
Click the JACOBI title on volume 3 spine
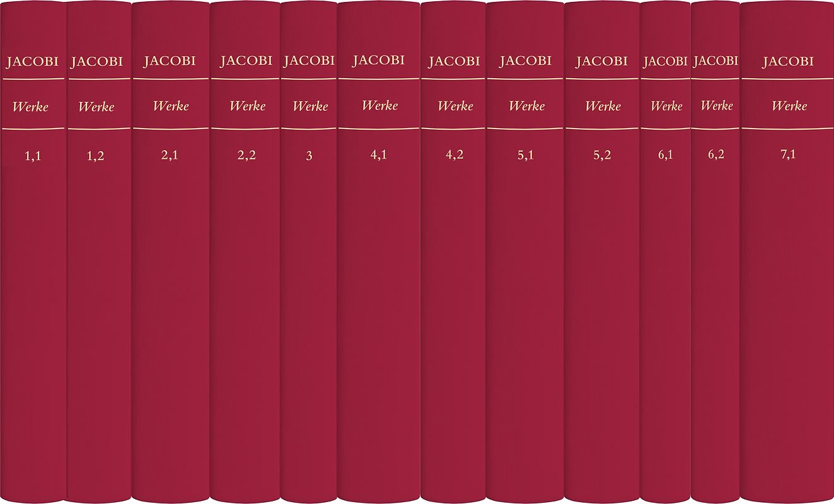[309, 61]
